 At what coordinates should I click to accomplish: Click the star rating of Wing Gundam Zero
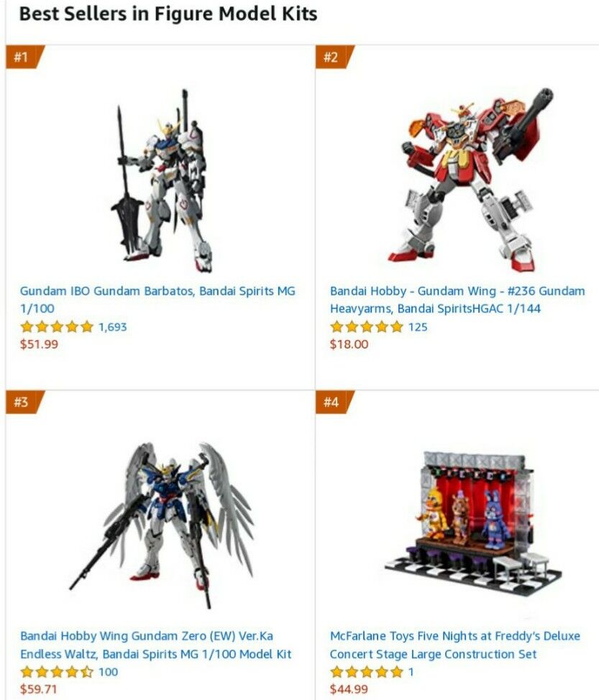(57, 672)
